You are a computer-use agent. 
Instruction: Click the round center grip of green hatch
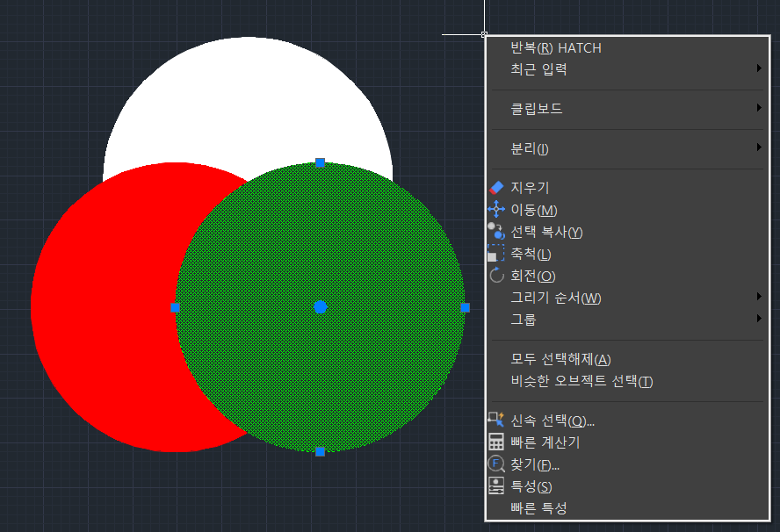pos(321,307)
